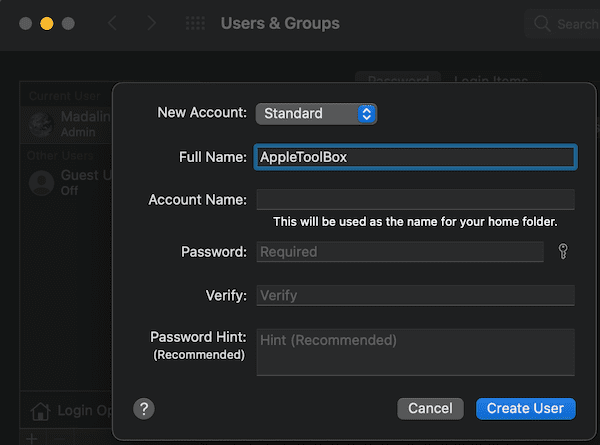Open help with the question mark button
600x445 pixels.
click(144, 408)
